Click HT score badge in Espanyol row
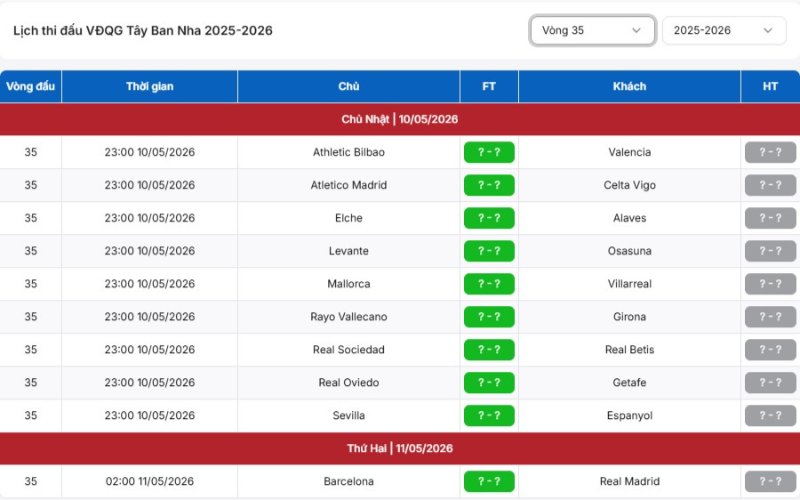This screenshot has width=800, height=500. click(770, 415)
